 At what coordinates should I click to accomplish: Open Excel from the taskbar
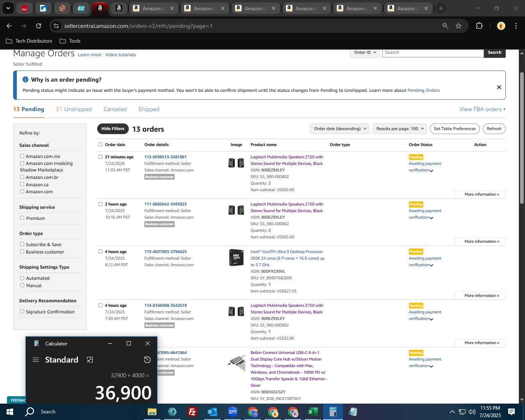(x=313, y=412)
